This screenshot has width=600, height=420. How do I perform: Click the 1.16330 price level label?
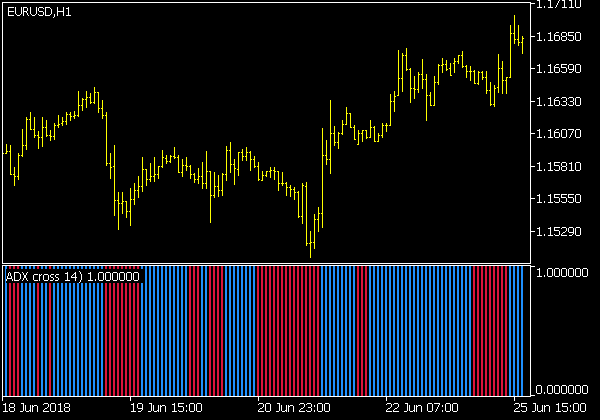coord(559,102)
